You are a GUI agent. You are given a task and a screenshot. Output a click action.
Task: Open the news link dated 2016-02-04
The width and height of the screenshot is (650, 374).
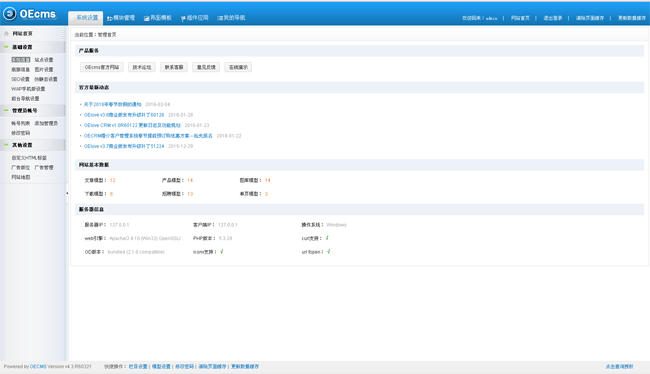click(x=112, y=104)
